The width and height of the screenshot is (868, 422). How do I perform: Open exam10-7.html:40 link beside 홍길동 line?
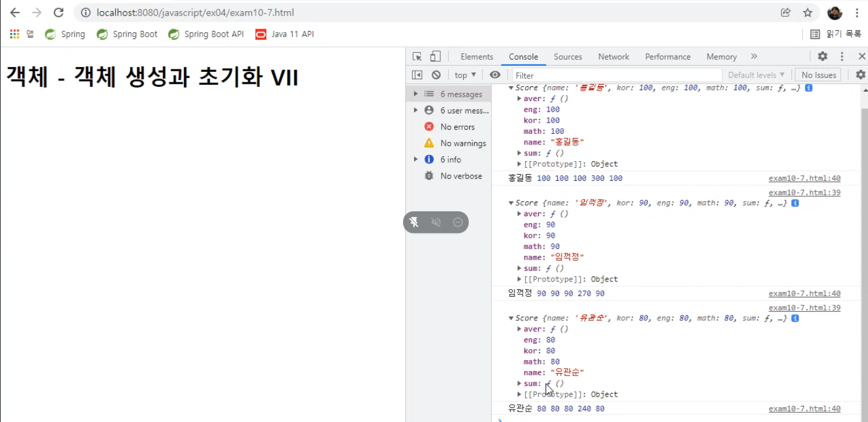tap(804, 178)
